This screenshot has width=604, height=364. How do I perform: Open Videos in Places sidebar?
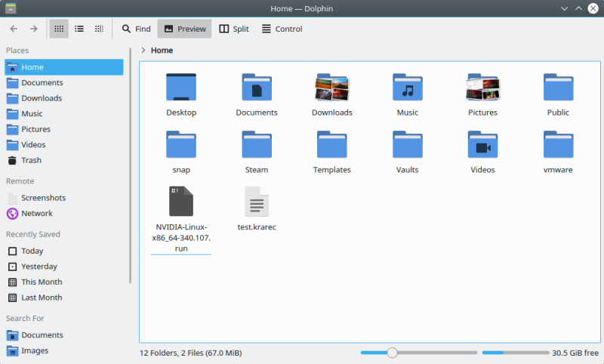tap(64, 144)
